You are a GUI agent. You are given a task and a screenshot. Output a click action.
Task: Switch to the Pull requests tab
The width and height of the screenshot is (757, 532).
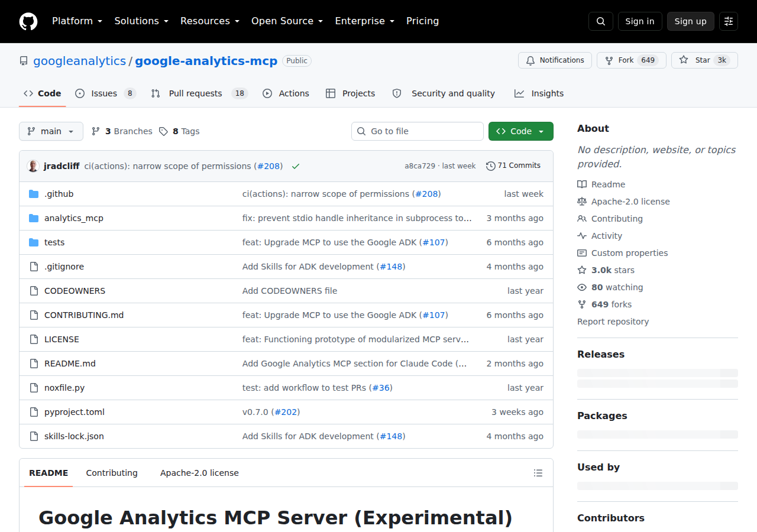[x=199, y=93]
